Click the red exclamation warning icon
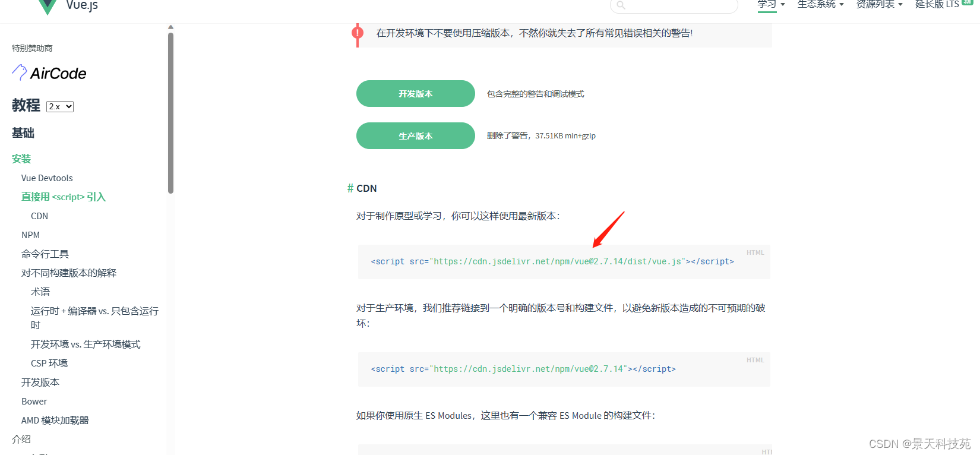Screen dimensions: 980x455 point(358,33)
